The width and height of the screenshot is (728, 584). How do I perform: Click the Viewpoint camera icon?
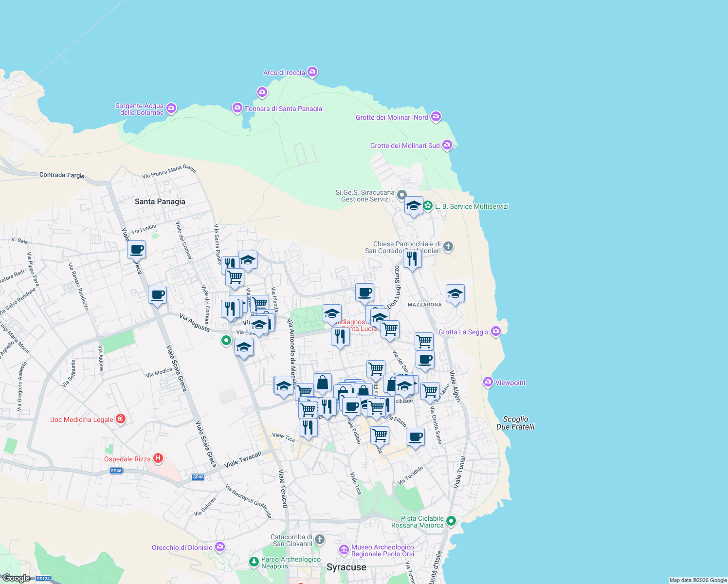(488, 382)
